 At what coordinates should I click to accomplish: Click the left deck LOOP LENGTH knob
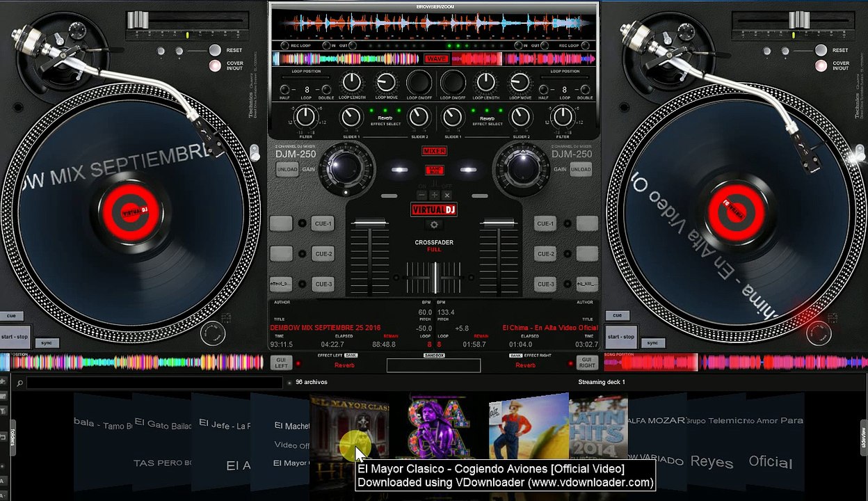coord(352,82)
